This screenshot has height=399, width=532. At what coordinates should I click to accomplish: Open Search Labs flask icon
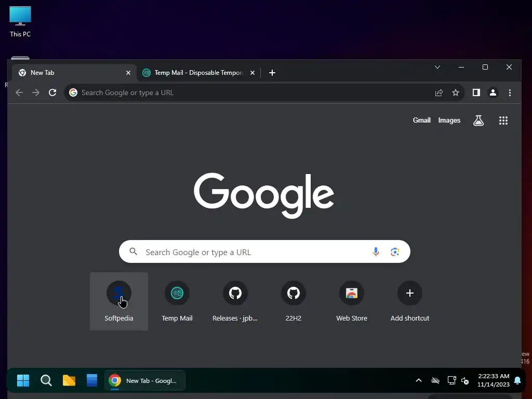click(x=478, y=121)
